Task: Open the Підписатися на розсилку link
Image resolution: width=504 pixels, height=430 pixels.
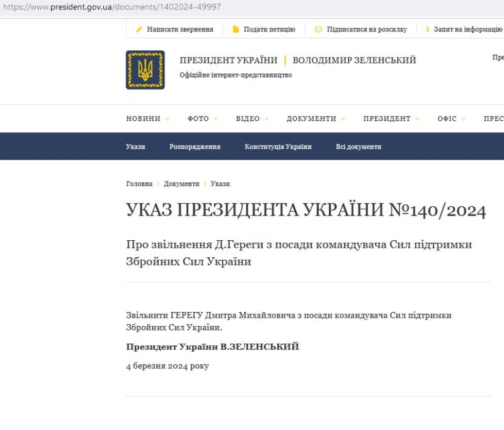Action: click(x=367, y=30)
